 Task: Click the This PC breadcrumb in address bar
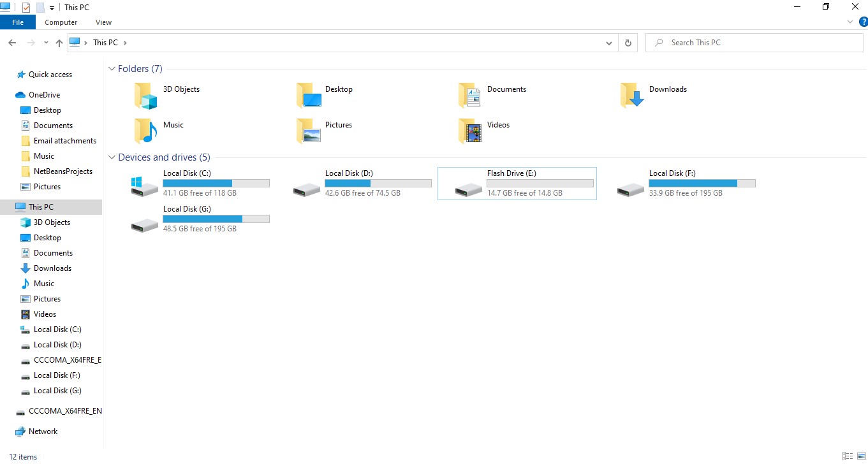click(x=107, y=42)
